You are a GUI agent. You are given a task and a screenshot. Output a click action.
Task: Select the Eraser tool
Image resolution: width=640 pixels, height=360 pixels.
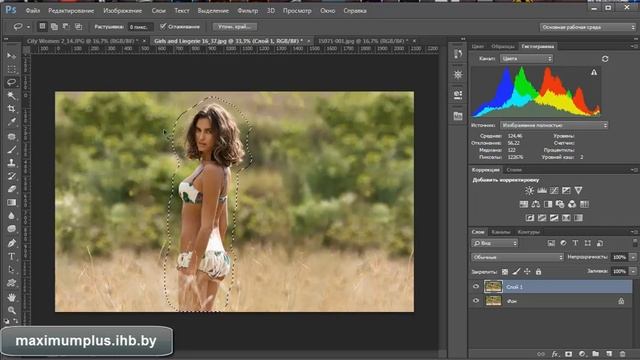[x=11, y=189]
